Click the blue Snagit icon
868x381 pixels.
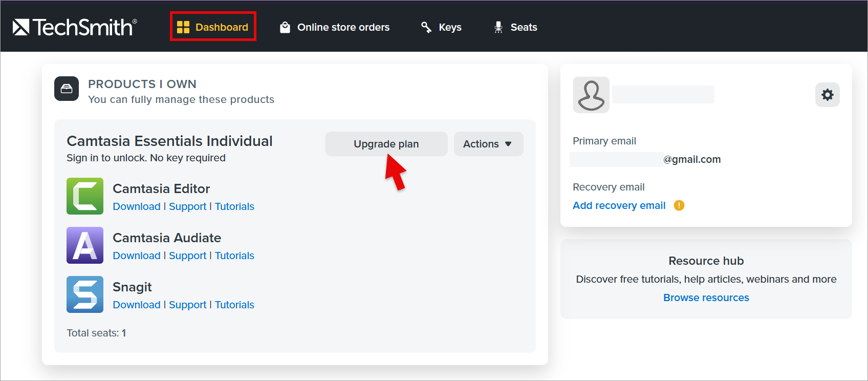click(x=85, y=294)
